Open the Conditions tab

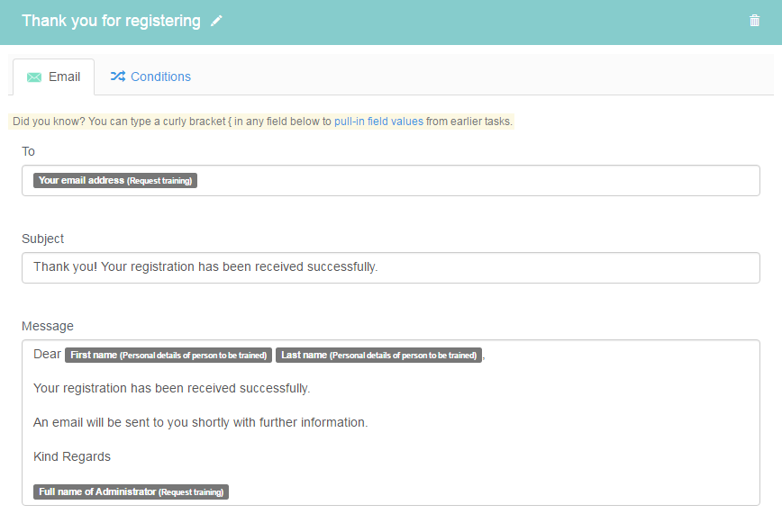(x=150, y=77)
